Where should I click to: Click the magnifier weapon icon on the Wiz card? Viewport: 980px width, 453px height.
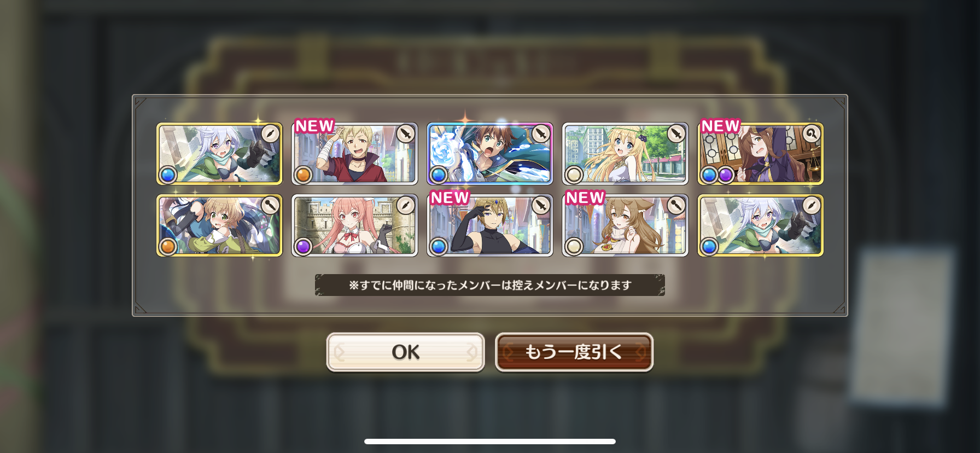tap(811, 133)
